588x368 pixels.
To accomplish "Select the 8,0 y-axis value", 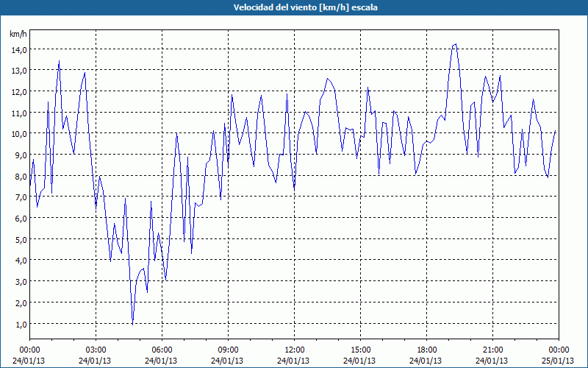I will (x=21, y=176).
